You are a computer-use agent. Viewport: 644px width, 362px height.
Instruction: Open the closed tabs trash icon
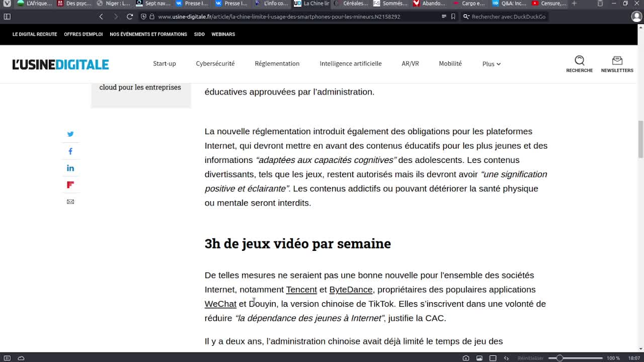(600, 4)
